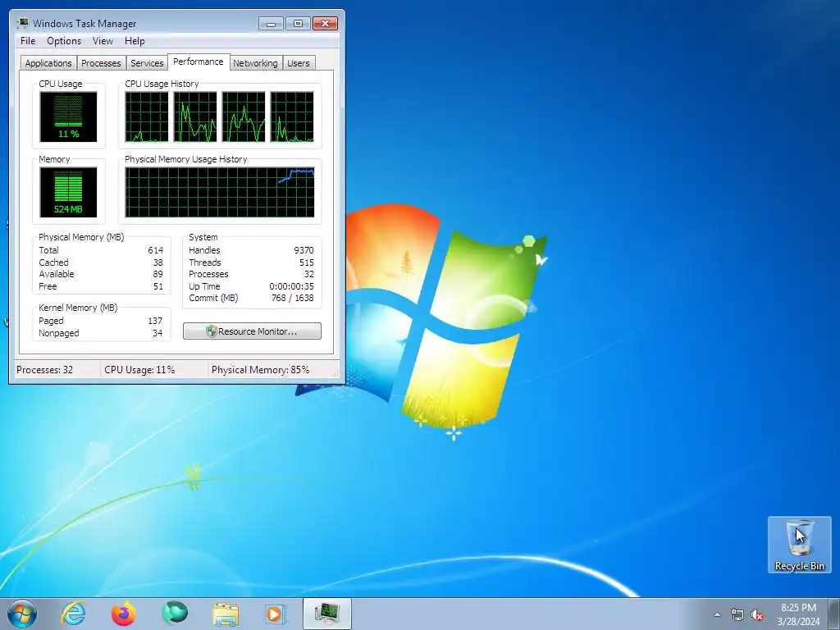Switch to the Applications tab
The image size is (840, 630).
(x=48, y=63)
